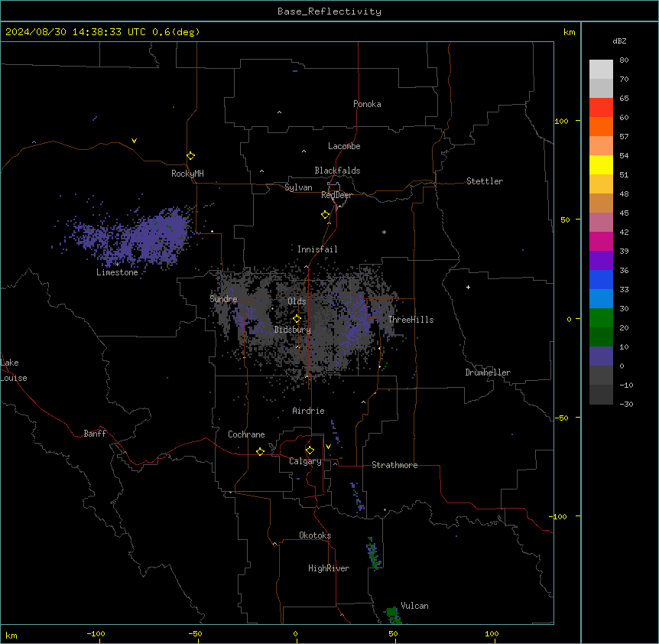The height and width of the screenshot is (644, 659).
Task: Click the Lake Louise label
Action: point(14,370)
